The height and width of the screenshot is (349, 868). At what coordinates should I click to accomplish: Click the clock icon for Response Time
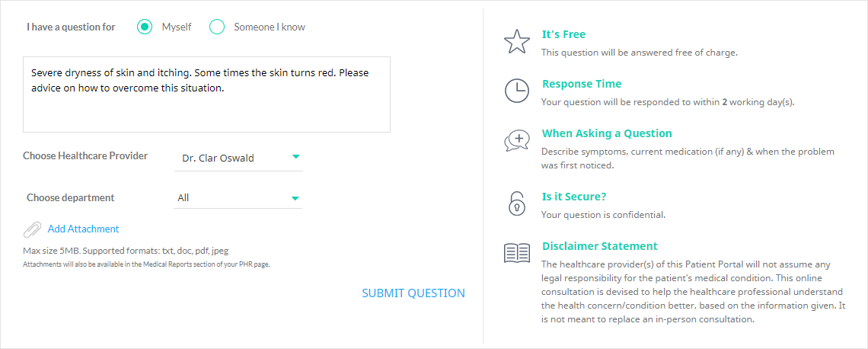click(x=516, y=90)
